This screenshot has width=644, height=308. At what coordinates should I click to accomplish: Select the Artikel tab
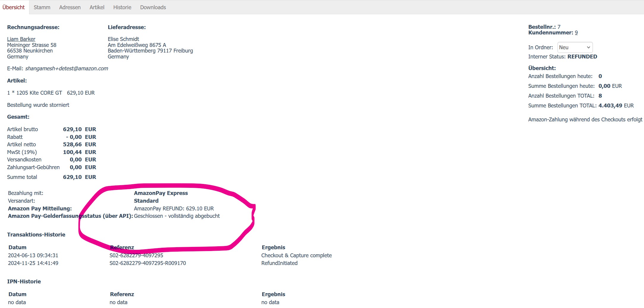tap(97, 7)
